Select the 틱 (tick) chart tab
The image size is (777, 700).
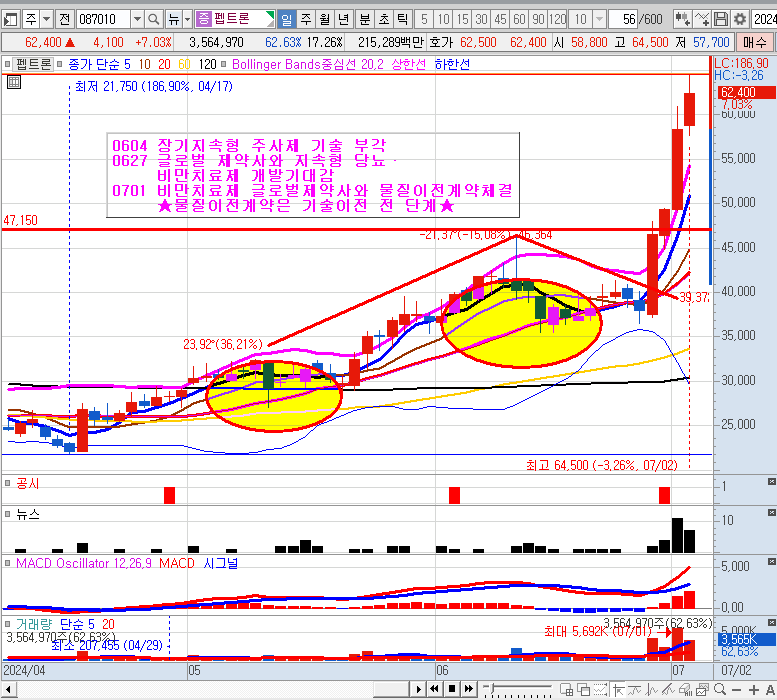401,19
